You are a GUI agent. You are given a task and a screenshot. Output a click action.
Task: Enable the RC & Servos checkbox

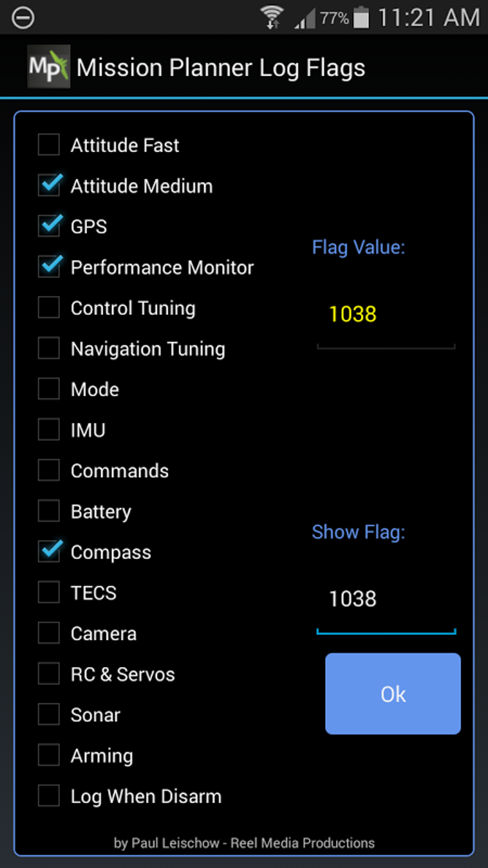[49, 674]
